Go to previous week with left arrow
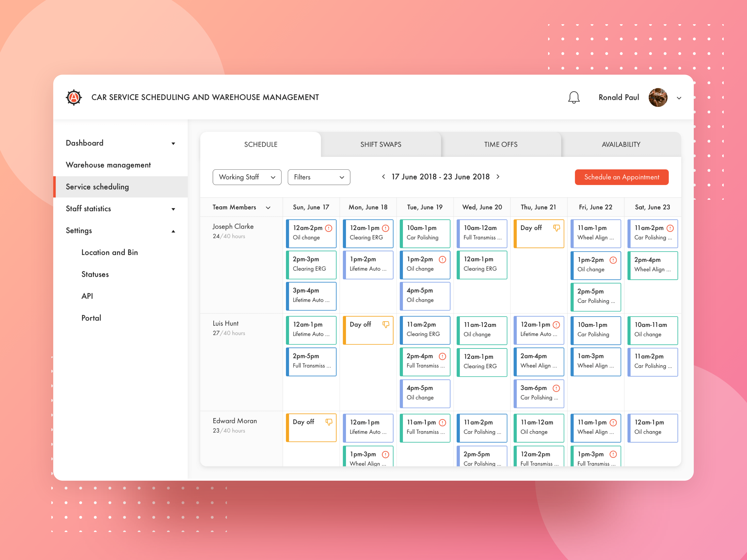The width and height of the screenshot is (747, 560). [384, 177]
